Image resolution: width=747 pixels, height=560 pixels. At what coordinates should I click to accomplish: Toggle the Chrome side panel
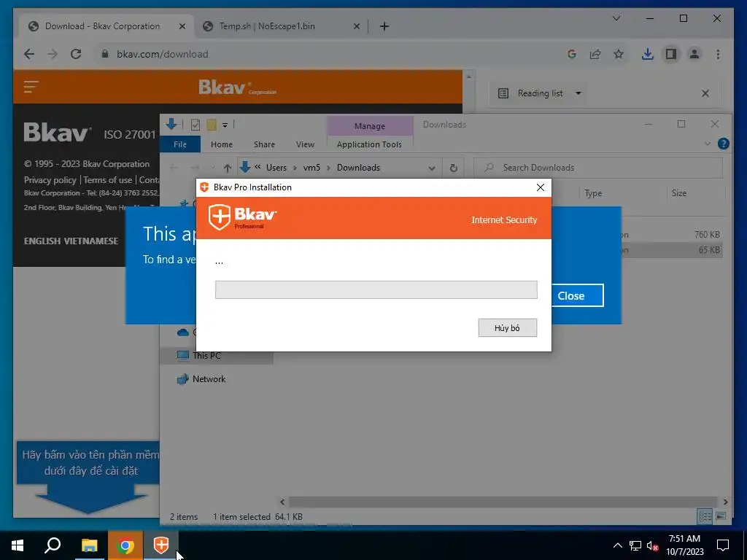[671, 54]
